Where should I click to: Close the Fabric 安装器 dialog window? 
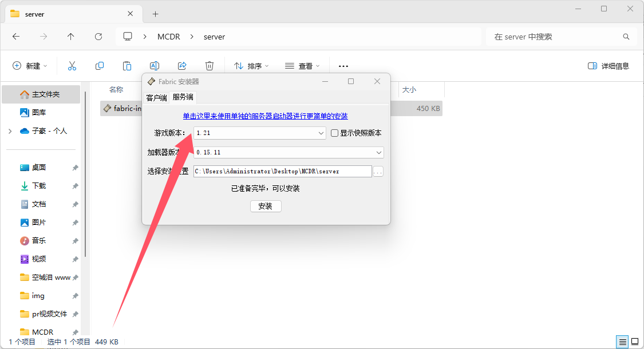click(x=377, y=81)
